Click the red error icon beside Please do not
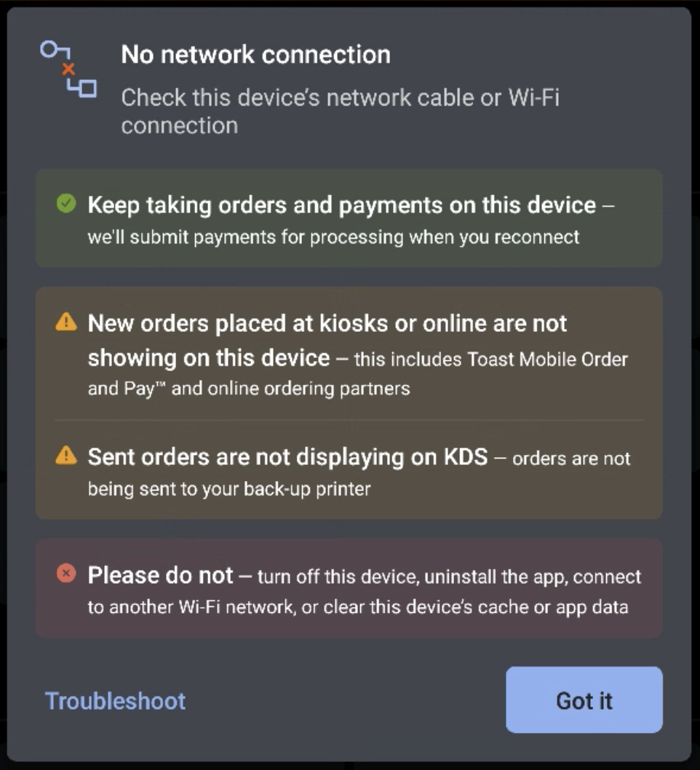Viewport: 700px width, 770px height. pyautogui.click(x=65, y=573)
